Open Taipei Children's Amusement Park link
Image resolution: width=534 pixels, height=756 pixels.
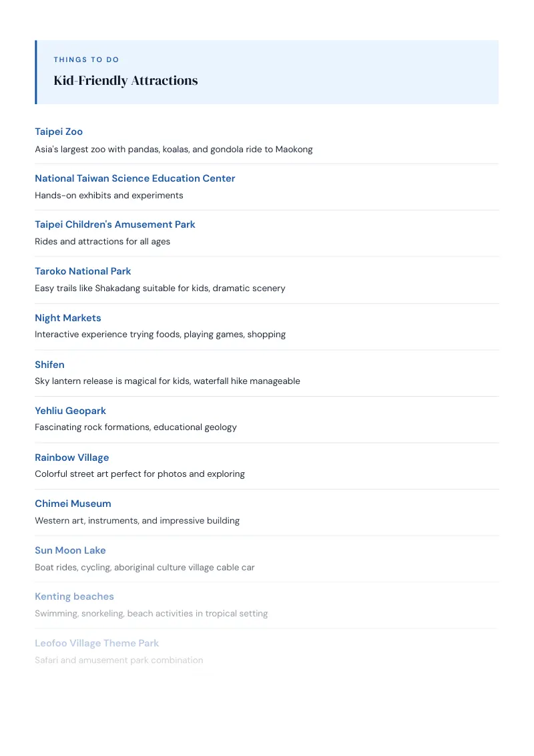pyautogui.click(x=115, y=224)
